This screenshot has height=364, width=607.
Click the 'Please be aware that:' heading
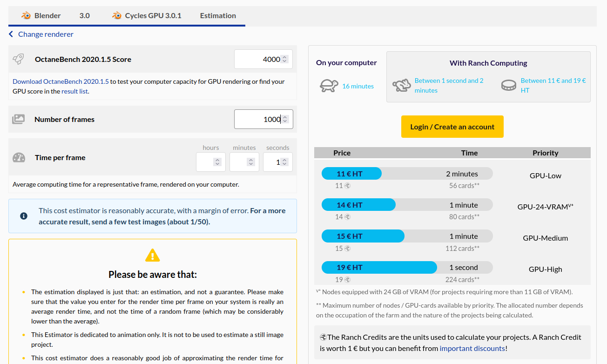click(153, 275)
